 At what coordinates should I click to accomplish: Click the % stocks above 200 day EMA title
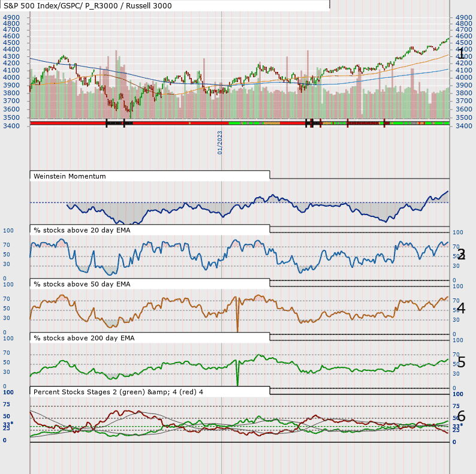coord(84,338)
